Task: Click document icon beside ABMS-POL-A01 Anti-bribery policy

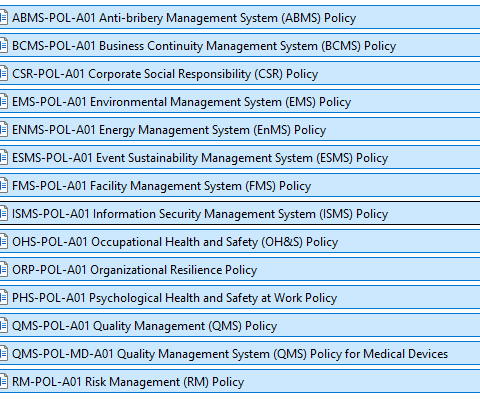Action: tap(4, 17)
